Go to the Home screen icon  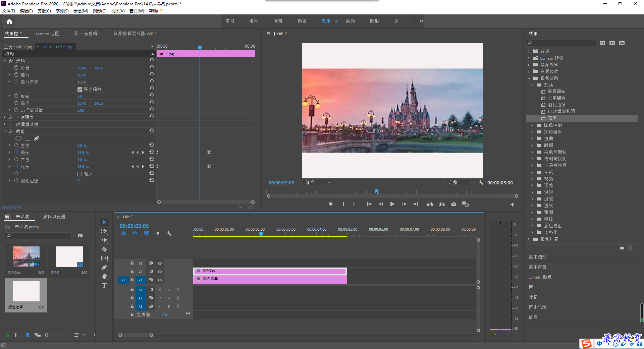9,21
